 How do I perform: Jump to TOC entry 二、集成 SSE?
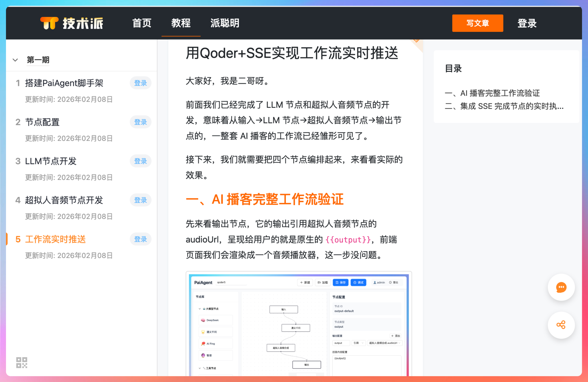click(x=504, y=106)
